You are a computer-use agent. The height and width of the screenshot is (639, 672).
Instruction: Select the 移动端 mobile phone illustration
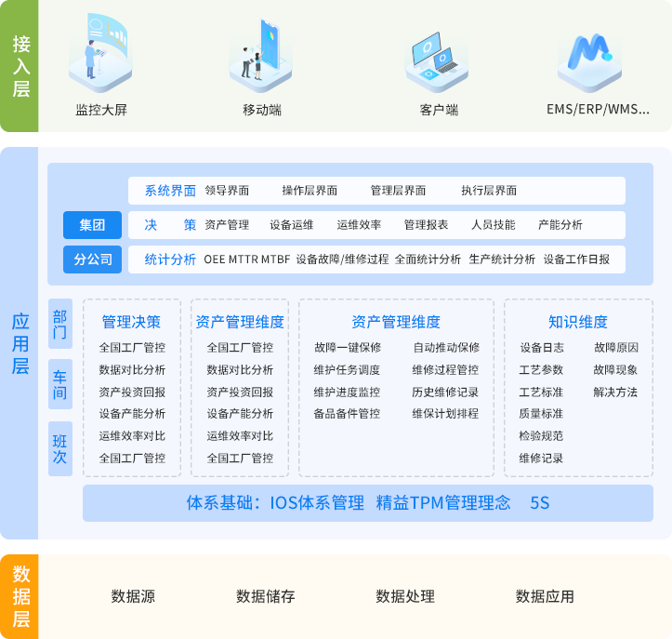tap(261, 56)
